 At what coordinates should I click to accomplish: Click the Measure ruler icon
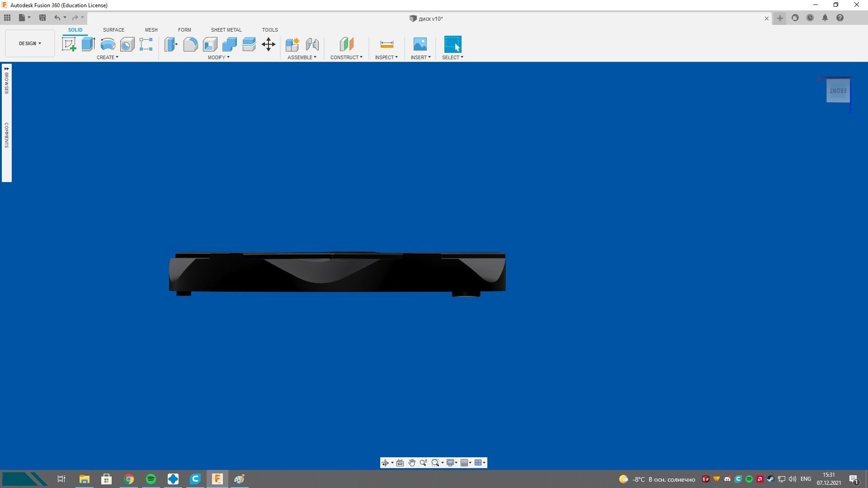coord(387,44)
